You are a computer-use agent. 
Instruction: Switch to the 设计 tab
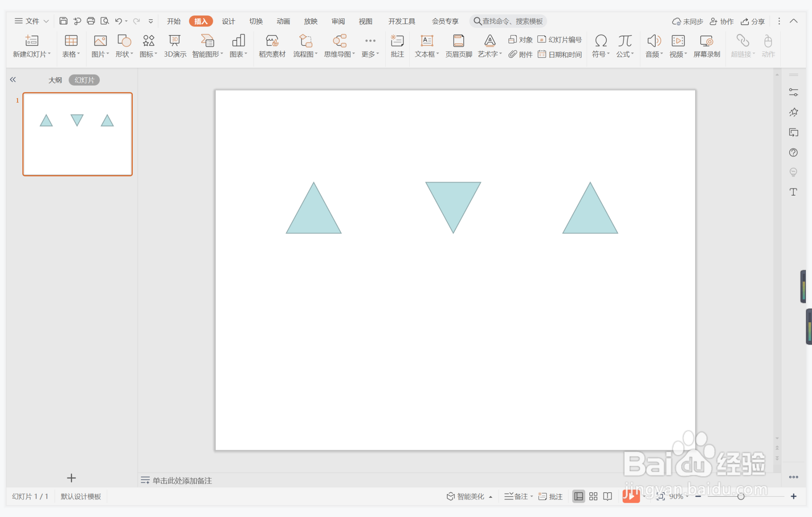pyautogui.click(x=228, y=21)
